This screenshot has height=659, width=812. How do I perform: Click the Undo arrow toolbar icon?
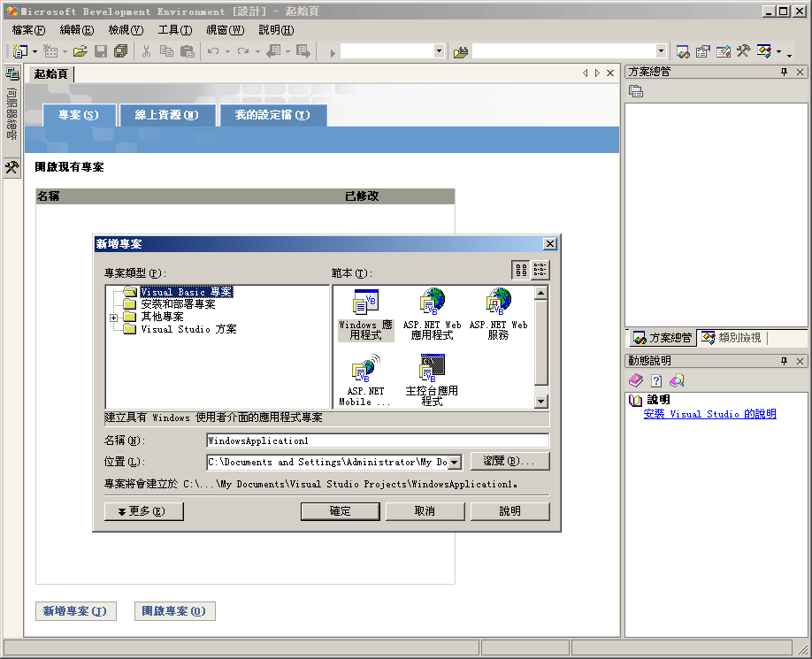[x=213, y=51]
